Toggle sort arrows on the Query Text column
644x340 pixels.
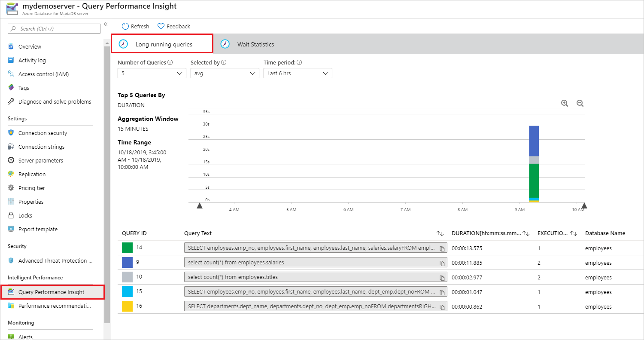click(x=440, y=233)
